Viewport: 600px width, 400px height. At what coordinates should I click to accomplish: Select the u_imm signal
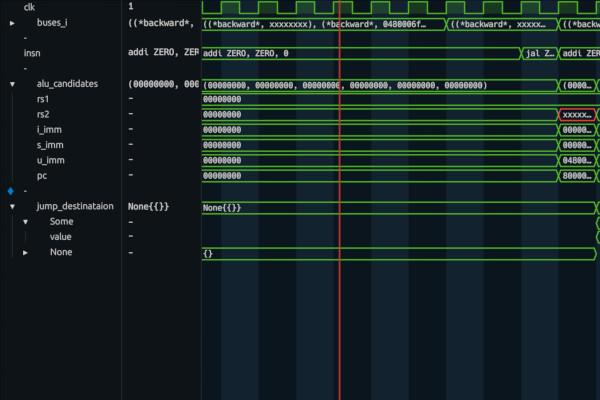tap(49, 160)
